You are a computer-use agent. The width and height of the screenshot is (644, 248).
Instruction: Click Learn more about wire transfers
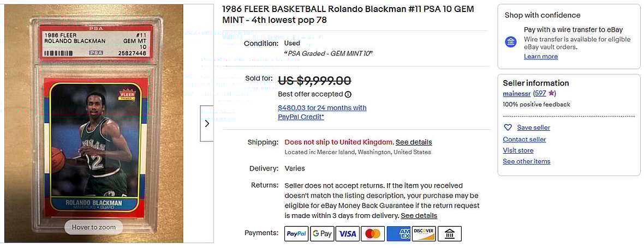540,57
